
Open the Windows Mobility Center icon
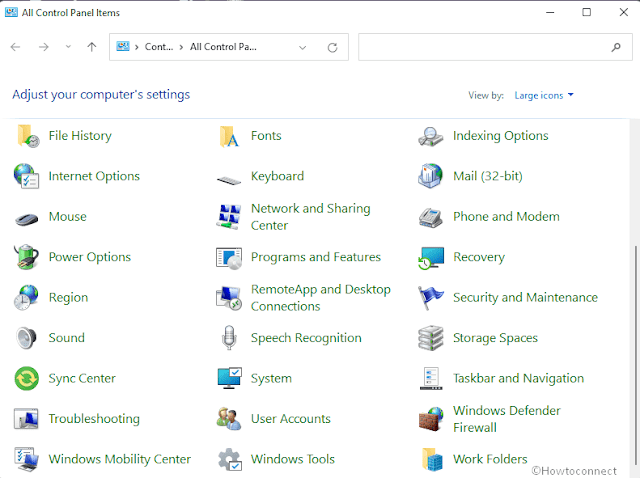27,459
